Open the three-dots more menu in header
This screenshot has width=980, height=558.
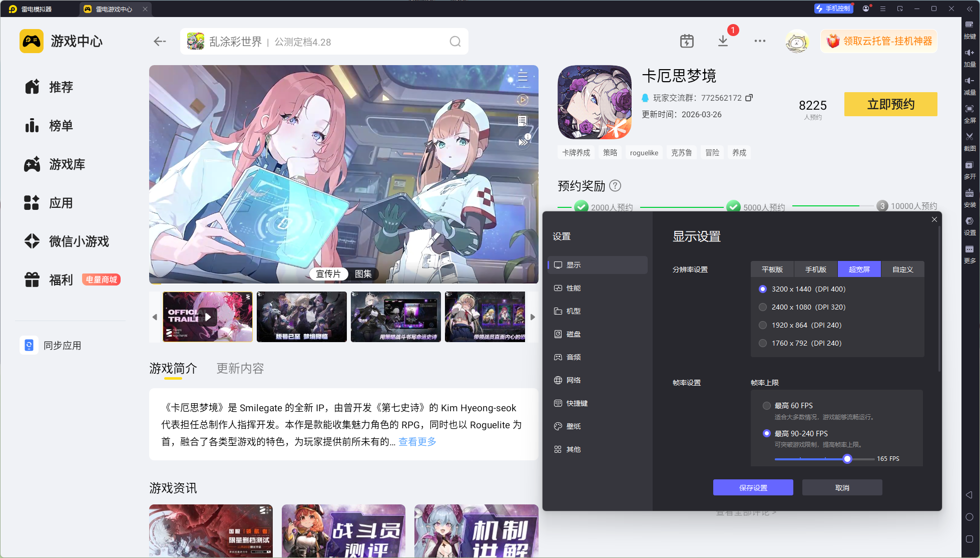tap(760, 41)
